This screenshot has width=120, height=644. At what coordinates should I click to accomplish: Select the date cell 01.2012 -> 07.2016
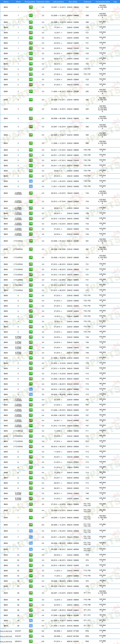(x=58, y=426)
